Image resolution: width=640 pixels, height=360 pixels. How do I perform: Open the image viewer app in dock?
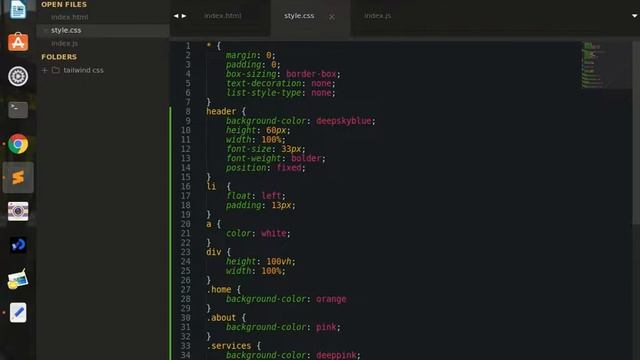(18, 279)
